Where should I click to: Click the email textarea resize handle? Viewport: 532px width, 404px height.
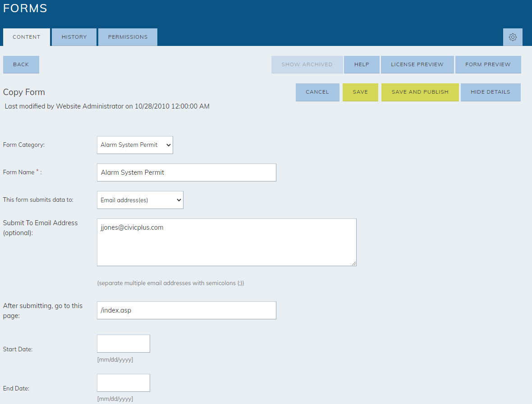tap(354, 263)
